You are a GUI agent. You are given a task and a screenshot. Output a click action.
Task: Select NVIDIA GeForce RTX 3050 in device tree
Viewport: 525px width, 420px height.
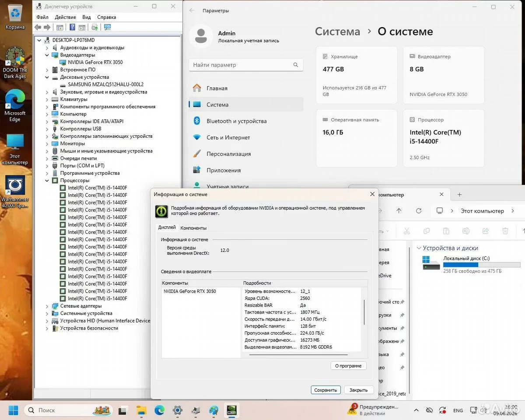tap(95, 62)
